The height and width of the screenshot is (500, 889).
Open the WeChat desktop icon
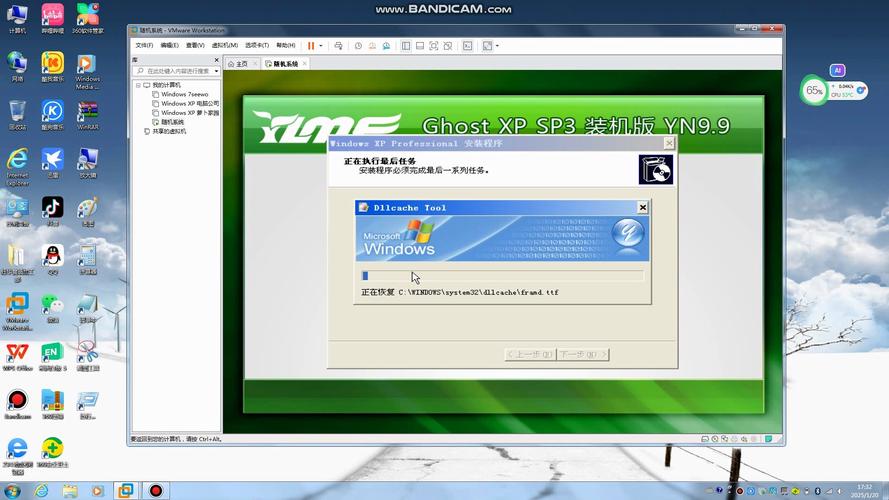(52, 308)
